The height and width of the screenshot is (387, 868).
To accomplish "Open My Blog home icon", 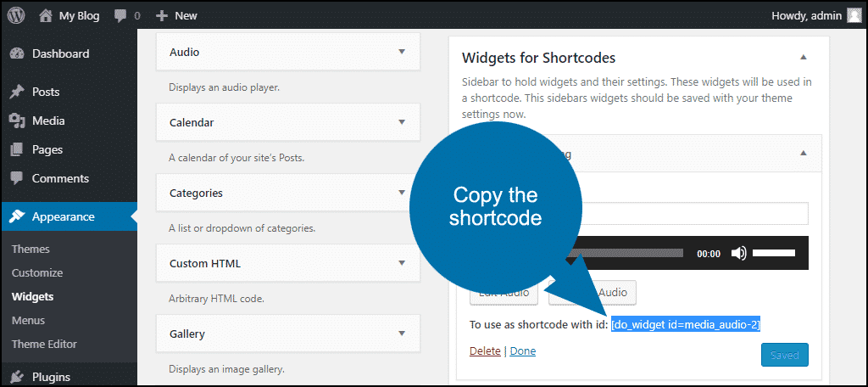I will point(46,15).
